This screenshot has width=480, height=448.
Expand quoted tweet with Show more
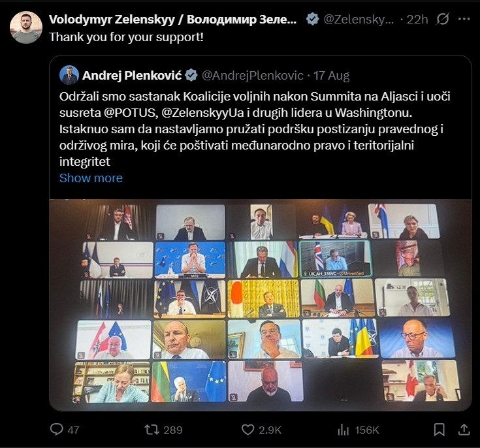[x=91, y=178]
